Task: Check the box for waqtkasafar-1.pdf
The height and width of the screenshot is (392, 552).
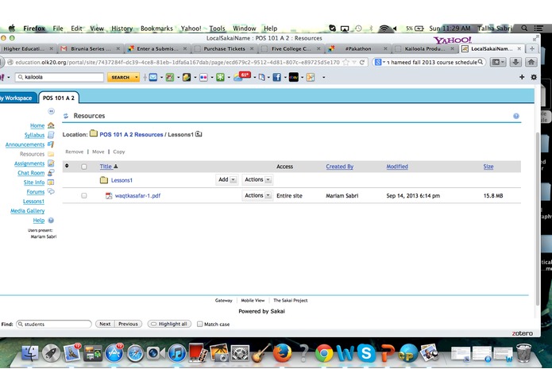Action: (83, 195)
